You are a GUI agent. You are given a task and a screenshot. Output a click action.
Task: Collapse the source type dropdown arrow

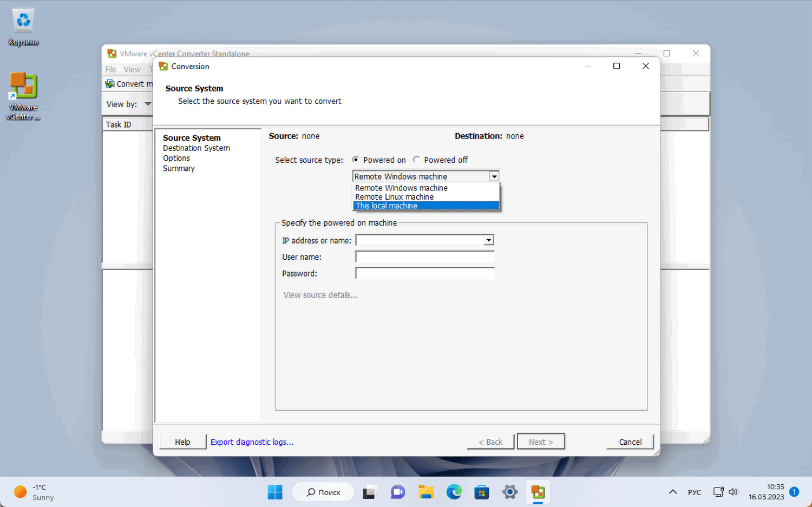pyautogui.click(x=494, y=176)
